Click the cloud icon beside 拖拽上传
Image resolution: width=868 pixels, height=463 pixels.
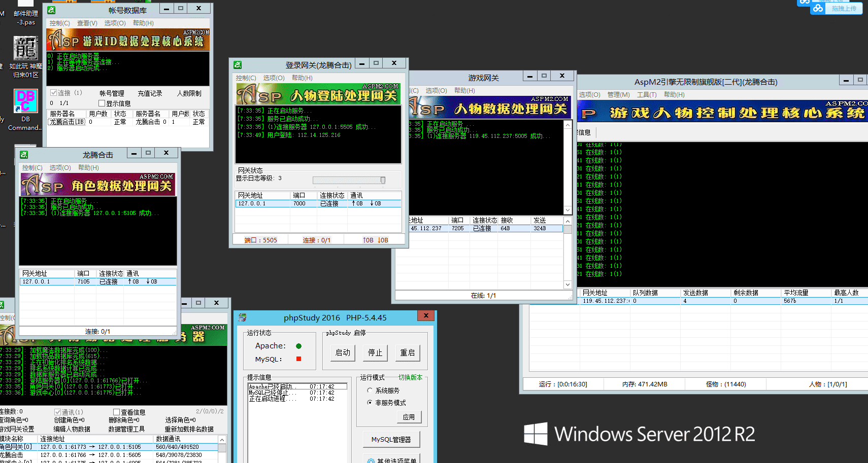(x=818, y=9)
